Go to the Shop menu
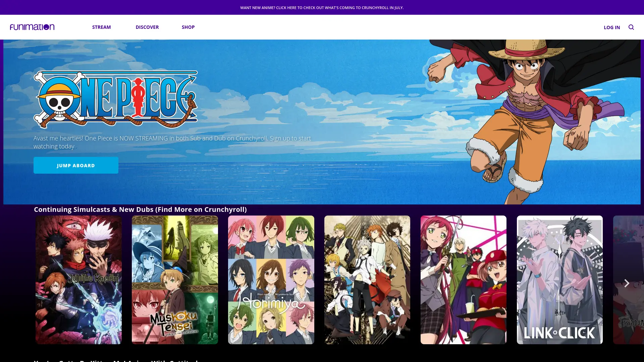This screenshot has width=644, height=362. (188, 27)
